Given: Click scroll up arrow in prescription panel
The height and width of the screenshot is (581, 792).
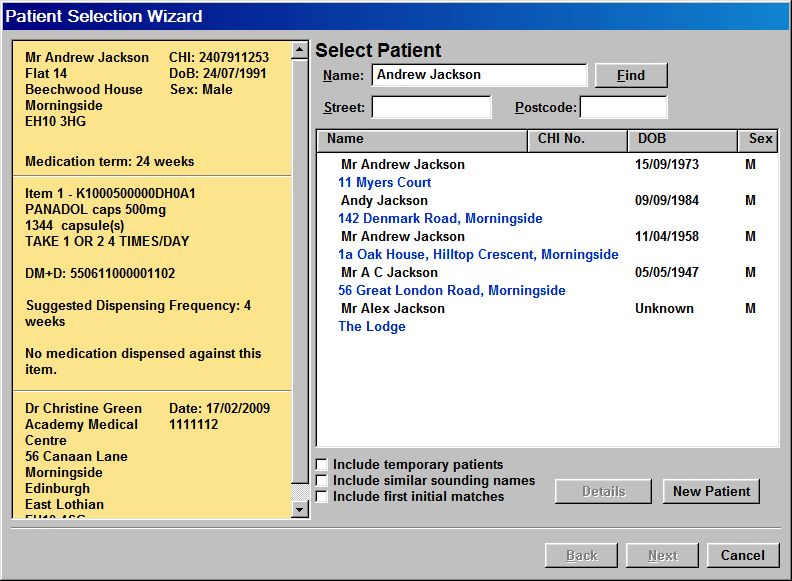Looking at the screenshot, I should pos(300,49).
